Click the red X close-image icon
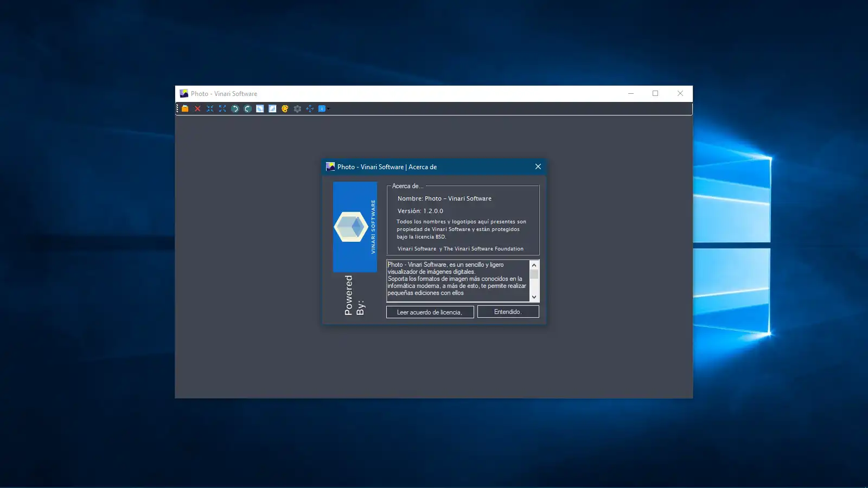This screenshot has width=868, height=488. tap(197, 108)
